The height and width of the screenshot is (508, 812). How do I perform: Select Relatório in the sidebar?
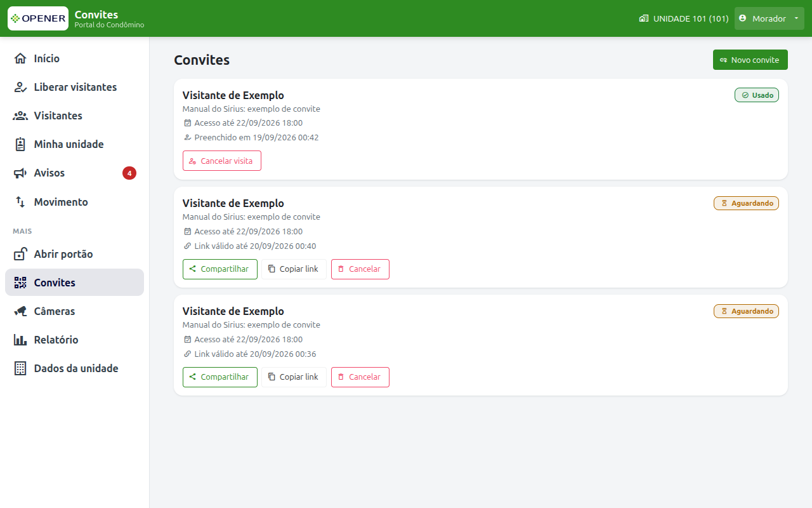click(x=74, y=340)
